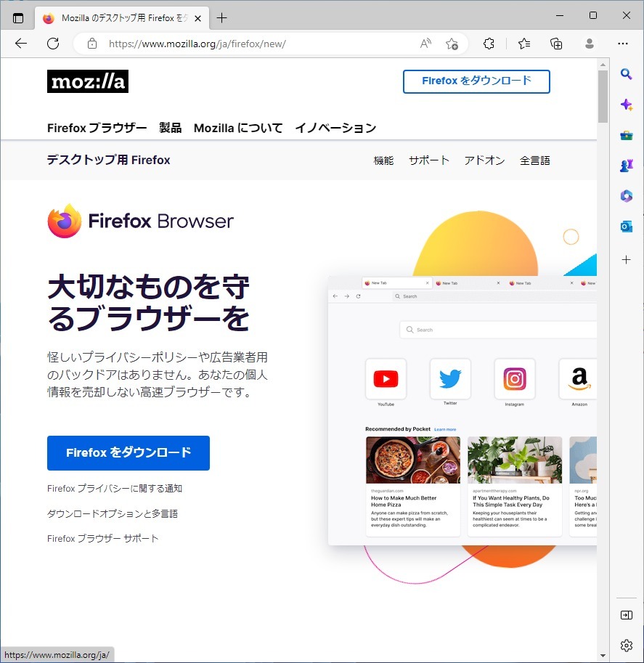Open the tab actions menu icon
The height and width of the screenshot is (663, 644).
tap(18, 18)
